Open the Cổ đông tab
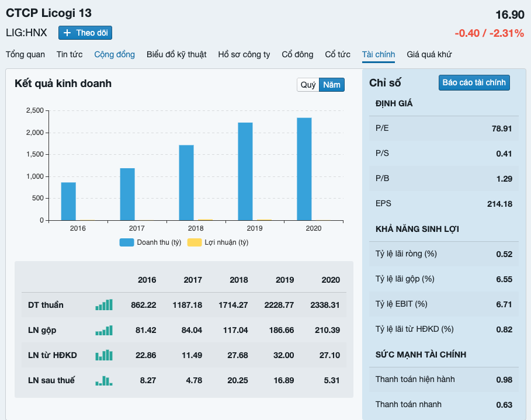This screenshot has width=531, height=420. click(297, 54)
